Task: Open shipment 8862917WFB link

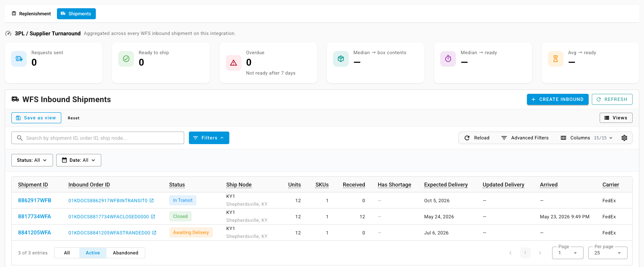Action: tap(35, 201)
